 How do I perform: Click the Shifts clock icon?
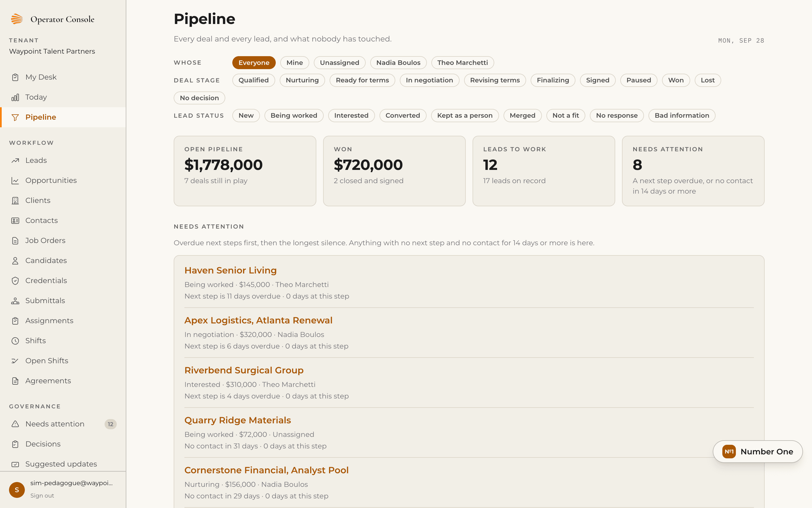click(15, 341)
